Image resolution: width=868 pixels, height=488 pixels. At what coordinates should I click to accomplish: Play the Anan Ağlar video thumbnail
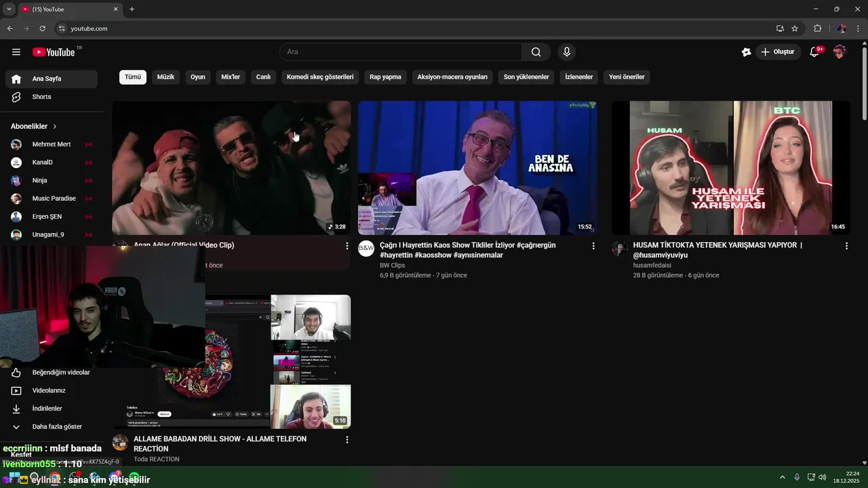click(x=231, y=168)
